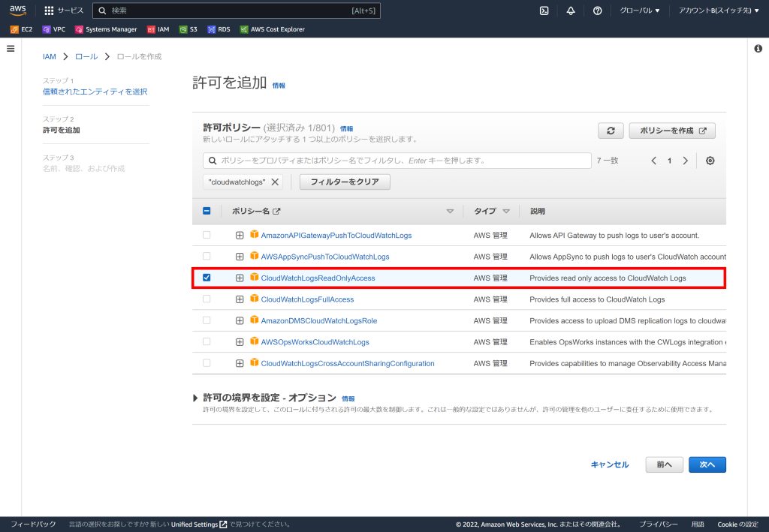The width and height of the screenshot is (769, 532).
Task: Click policy icon for AWSAppSyncPushToCloudWatchLogs
Action: (254, 256)
